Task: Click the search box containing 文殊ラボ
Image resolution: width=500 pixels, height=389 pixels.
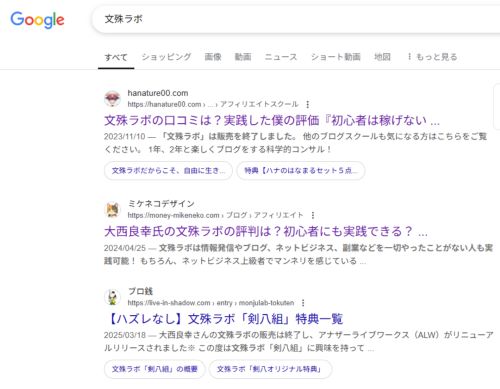Action: pyautogui.click(x=296, y=19)
